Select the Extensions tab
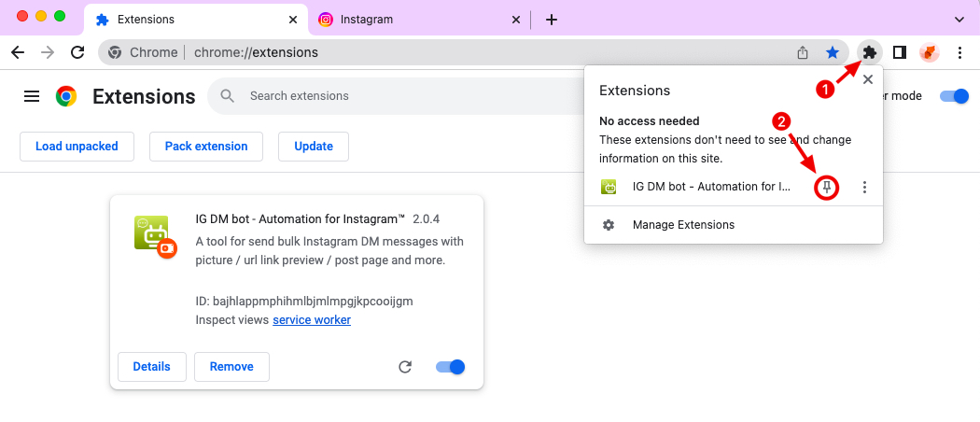Image resolution: width=980 pixels, height=422 pixels. (196, 20)
